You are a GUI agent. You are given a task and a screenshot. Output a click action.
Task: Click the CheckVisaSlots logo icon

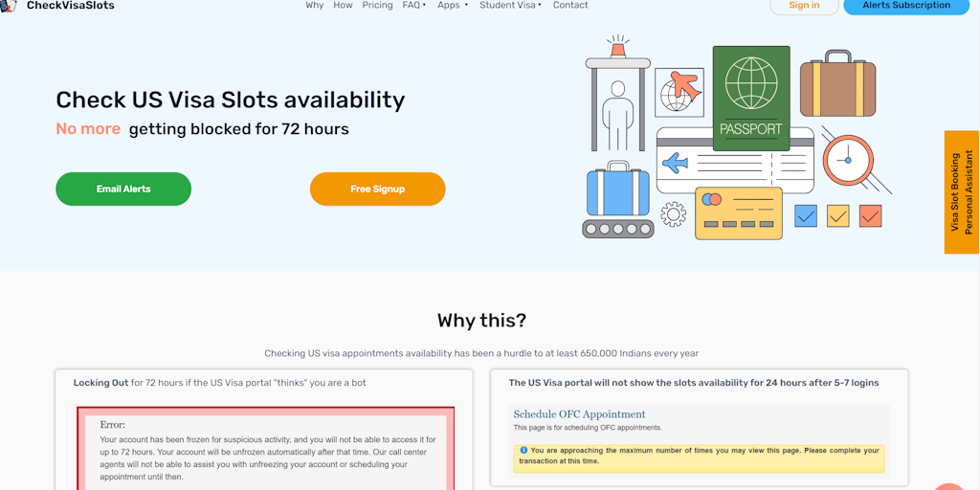click(8, 5)
